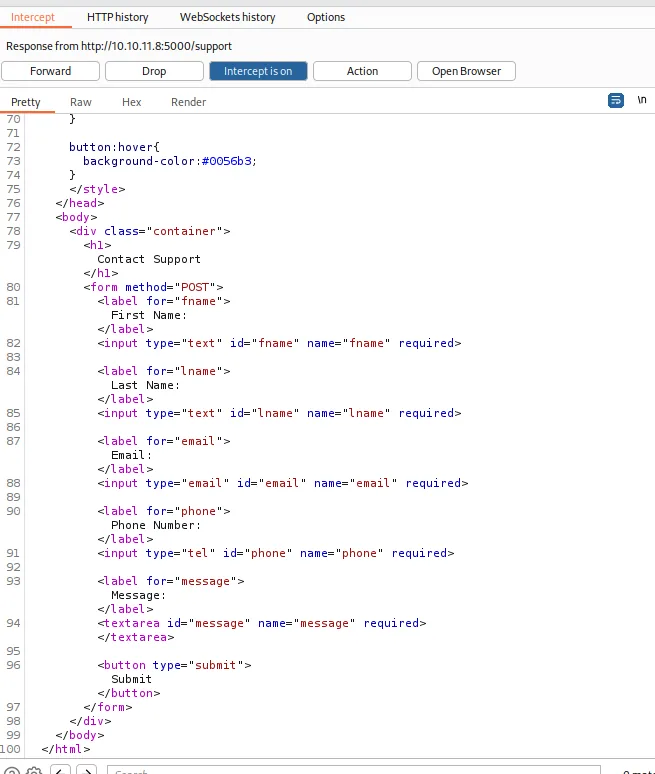Click the input id="lname" line

click(279, 413)
